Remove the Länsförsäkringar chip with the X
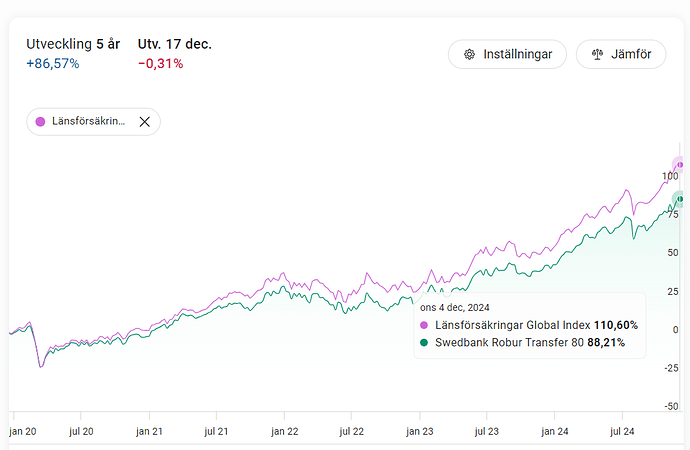This screenshot has width=690, height=450. point(144,121)
